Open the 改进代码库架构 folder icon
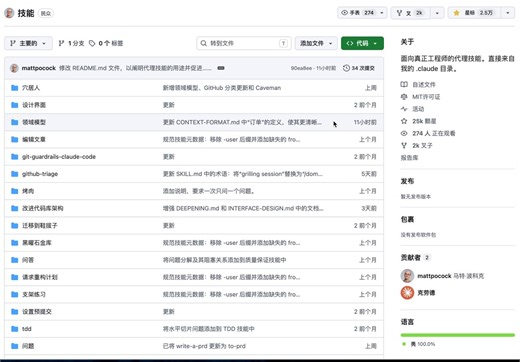This screenshot has width=520, height=362. click(15, 208)
